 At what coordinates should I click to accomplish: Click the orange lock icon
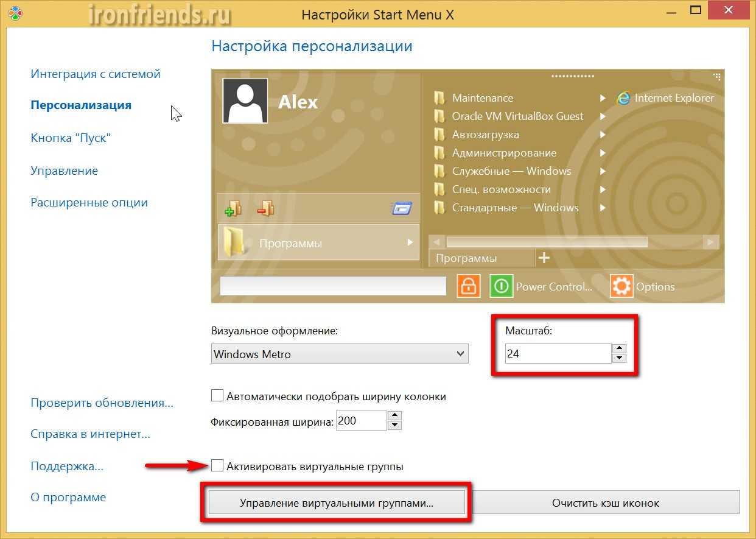[x=468, y=286]
